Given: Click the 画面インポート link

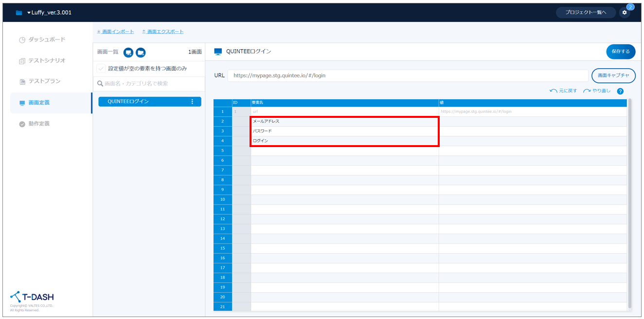Looking at the screenshot, I should (x=118, y=32).
